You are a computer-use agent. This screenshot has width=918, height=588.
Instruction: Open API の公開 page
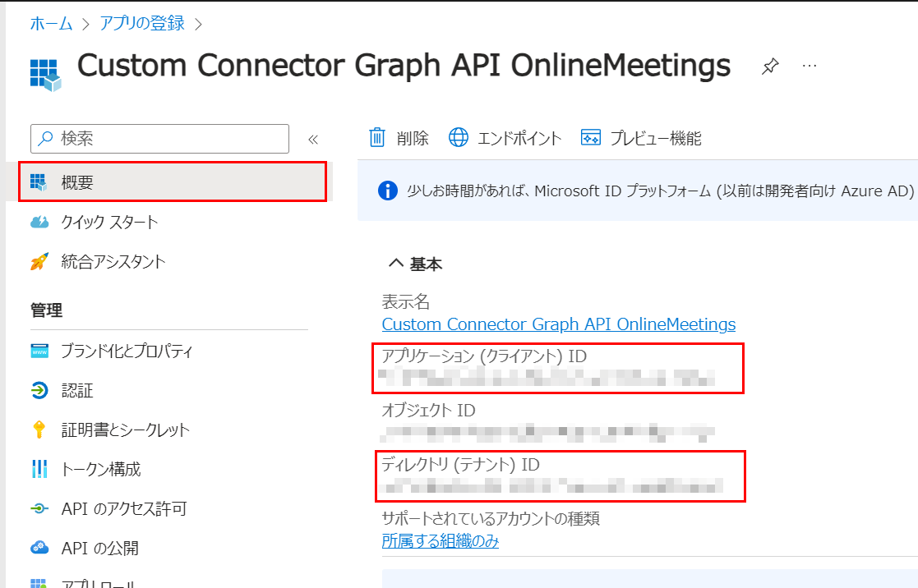(x=100, y=548)
